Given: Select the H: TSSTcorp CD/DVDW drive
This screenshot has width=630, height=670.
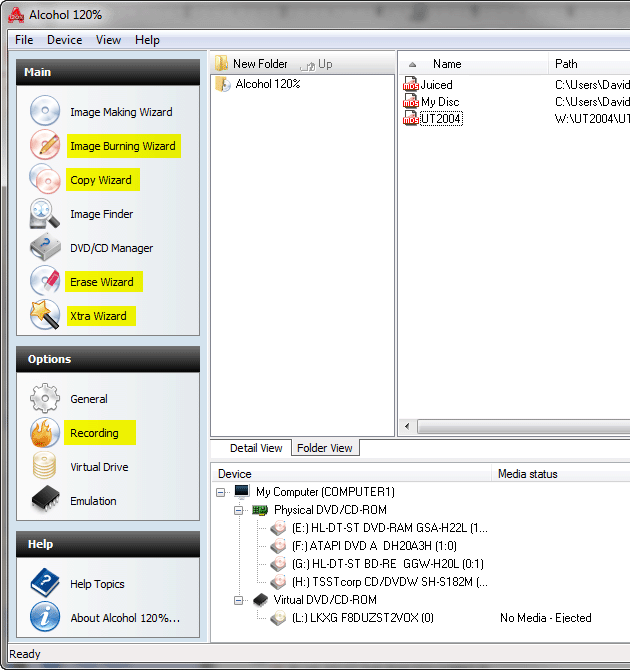Looking at the screenshot, I should [389, 582].
